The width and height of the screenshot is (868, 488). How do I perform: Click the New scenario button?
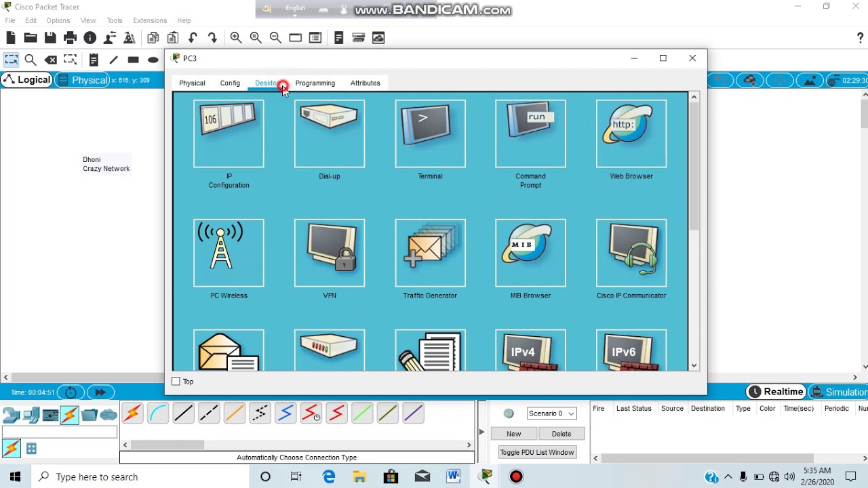coord(514,434)
